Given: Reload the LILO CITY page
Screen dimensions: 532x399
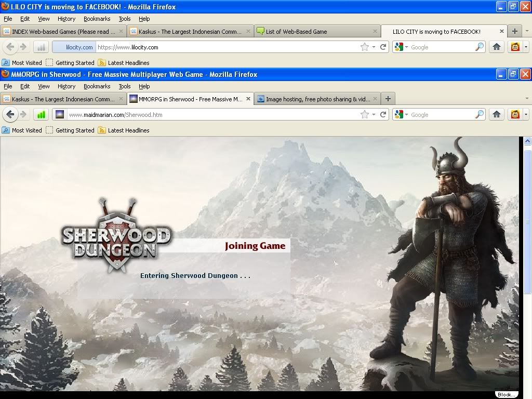Looking at the screenshot, I should click(383, 47).
